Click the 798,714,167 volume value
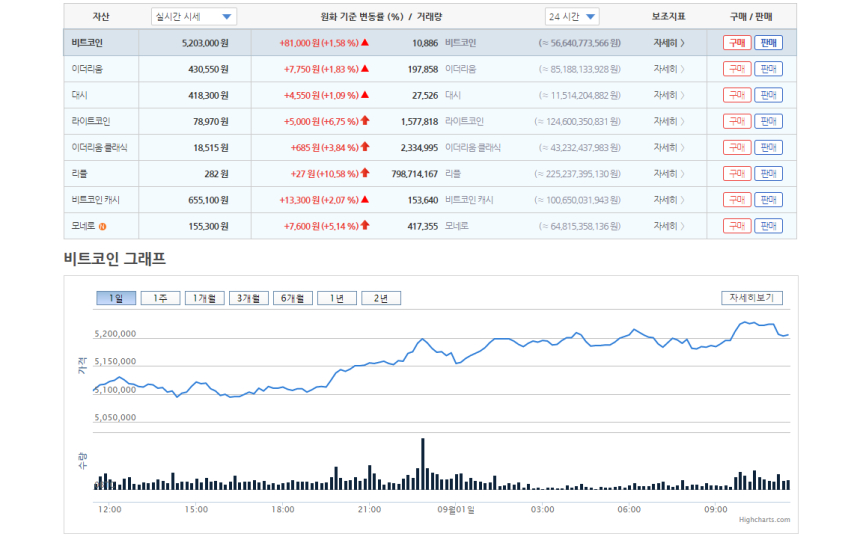860x537 pixels. pyautogui.click(x=415, y=174)
